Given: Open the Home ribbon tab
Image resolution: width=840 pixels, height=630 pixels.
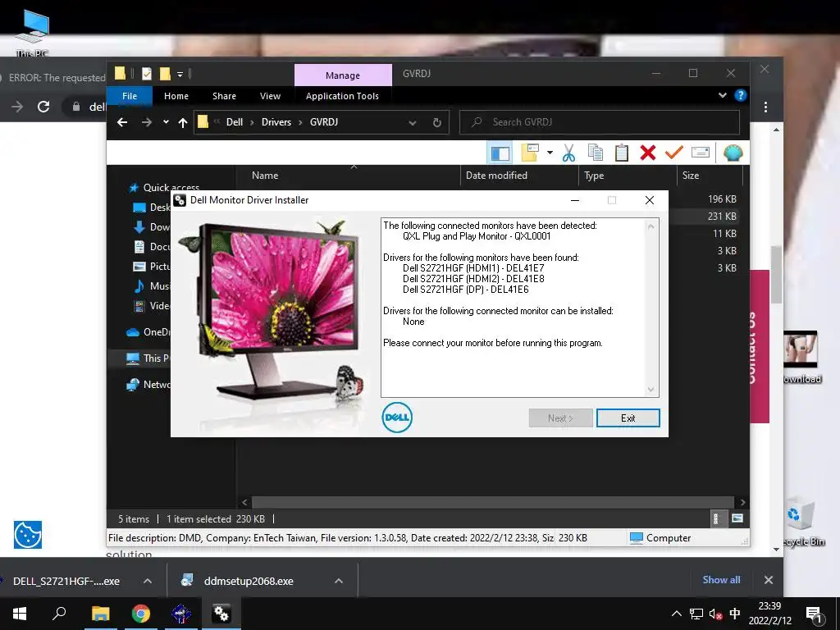Looking at the screenshot, I should click(x=176, y=96).
